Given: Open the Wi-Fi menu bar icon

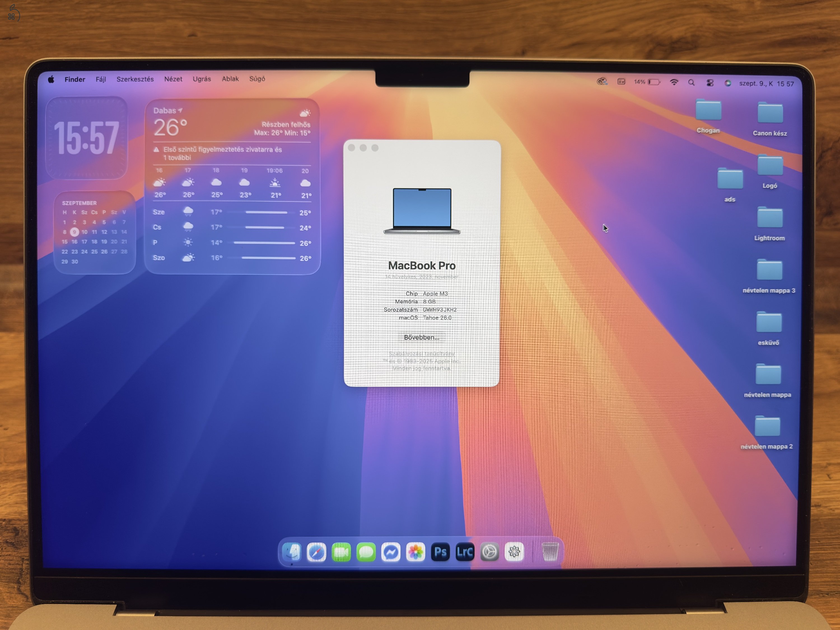Looking at the screenshot, I should 674,82.
